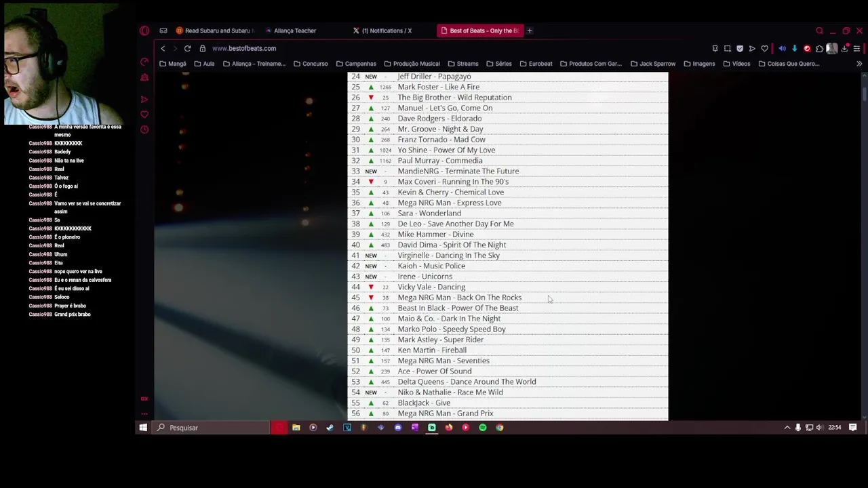Click the Pesquisar taskbar search box

coord(212,428)
